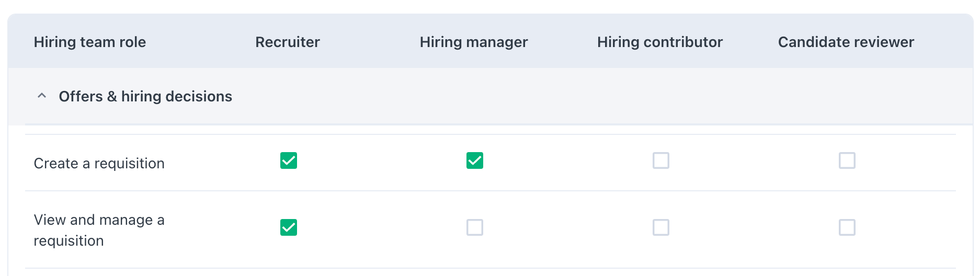Collapse the Offers & hiring decisions section
Viewport: 980px width, 276px height.
click(42, 96)
